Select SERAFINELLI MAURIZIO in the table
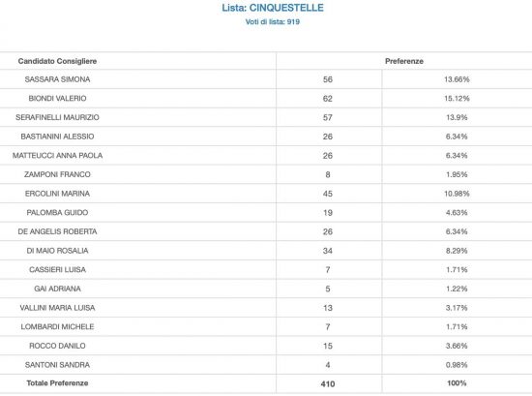The image size is (532, 396). point(57,117)
